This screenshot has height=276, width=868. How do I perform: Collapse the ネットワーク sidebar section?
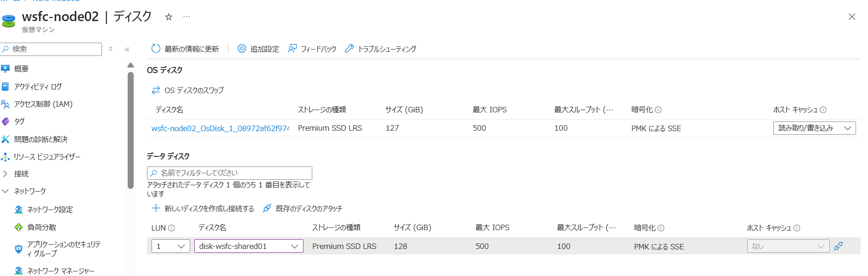(x=6, y=191)
